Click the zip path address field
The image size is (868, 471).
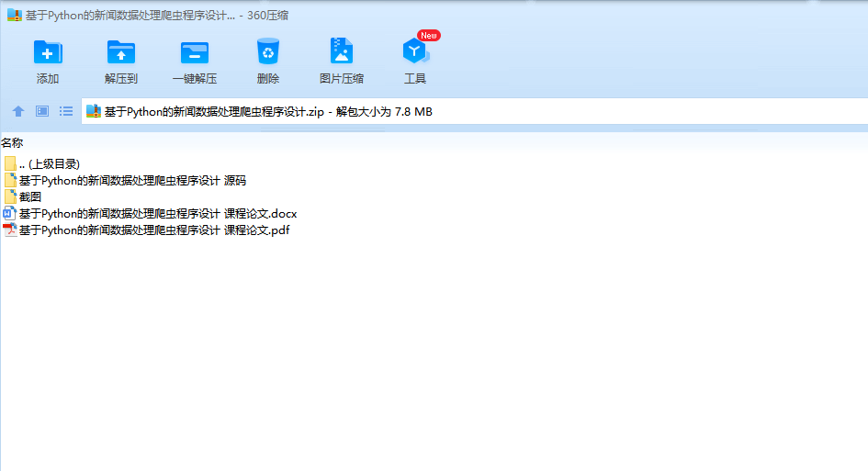point(474,111)
